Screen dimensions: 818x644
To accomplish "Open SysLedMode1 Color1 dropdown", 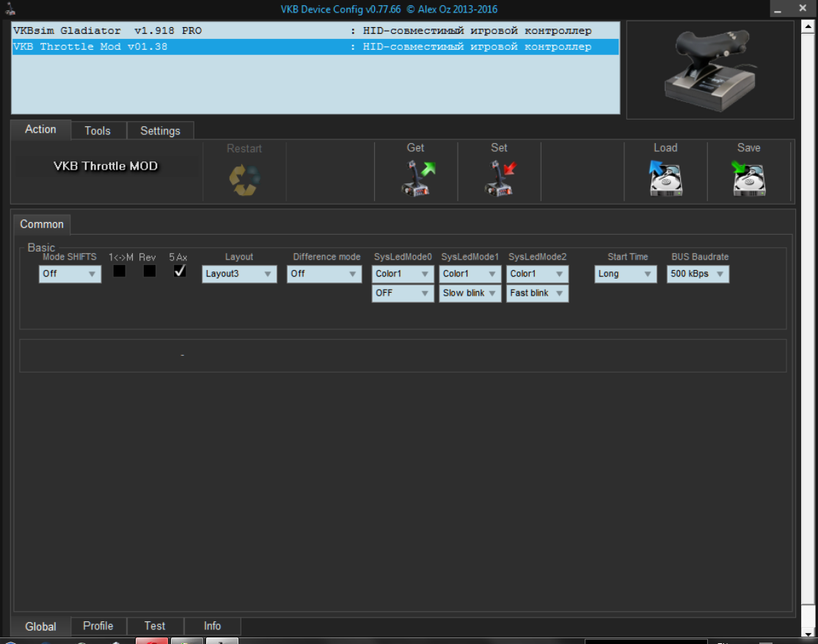I will 470,274.
